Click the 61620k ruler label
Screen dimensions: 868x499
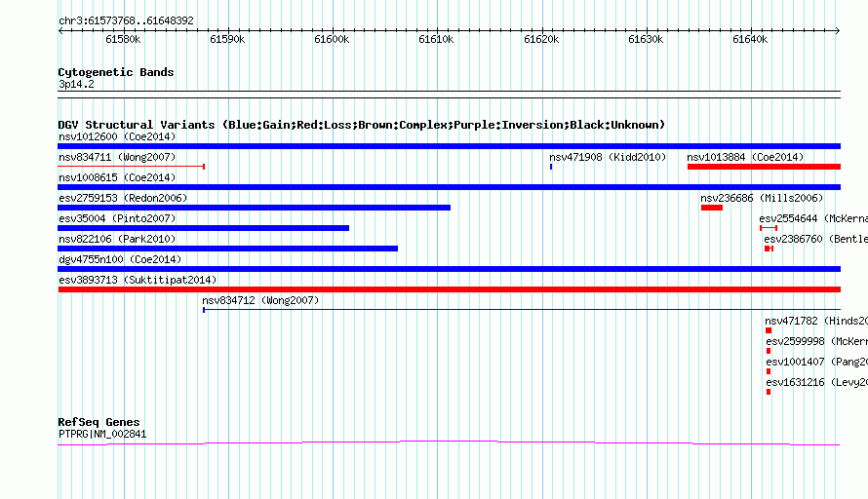tap(541, 39)
